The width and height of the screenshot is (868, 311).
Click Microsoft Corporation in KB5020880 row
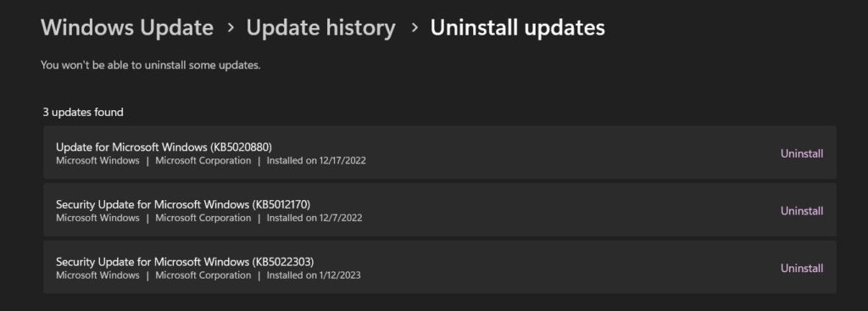(x=203, y=161)
